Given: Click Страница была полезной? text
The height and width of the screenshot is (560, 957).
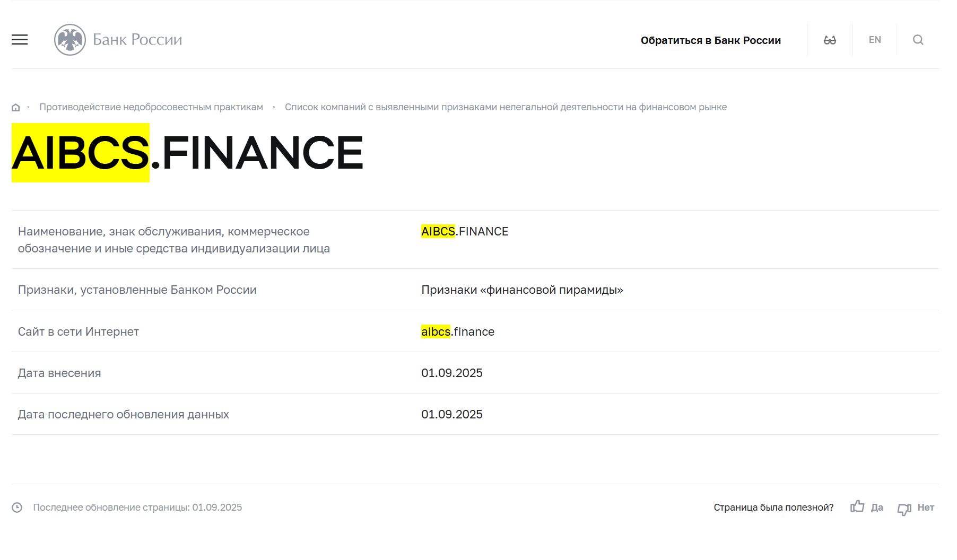Looking at the screenshot, I should pyautogui.click(x=773, y=507).
